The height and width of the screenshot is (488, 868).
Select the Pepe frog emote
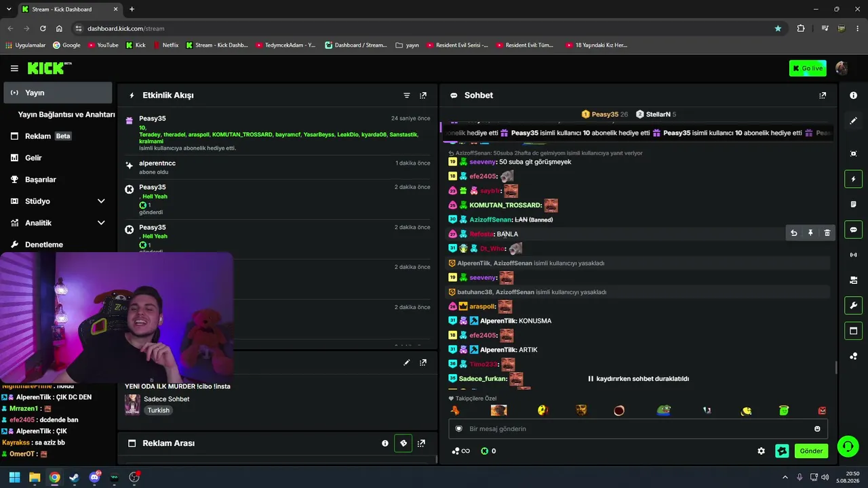point(664,410)
